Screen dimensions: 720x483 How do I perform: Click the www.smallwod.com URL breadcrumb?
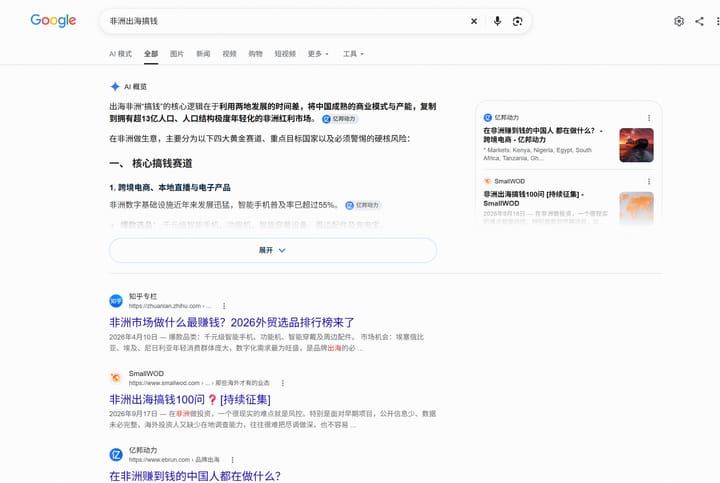point(199,383)
